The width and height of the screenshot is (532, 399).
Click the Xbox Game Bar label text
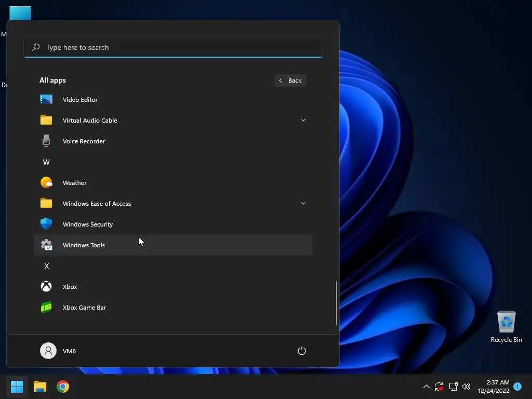click(84, 308)
